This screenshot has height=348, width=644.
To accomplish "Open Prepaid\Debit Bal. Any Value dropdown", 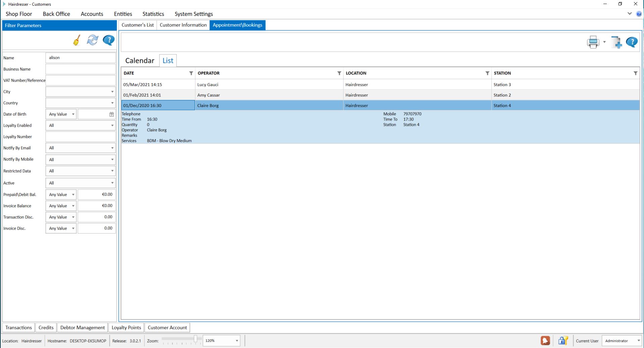I will tap(61, 195).
